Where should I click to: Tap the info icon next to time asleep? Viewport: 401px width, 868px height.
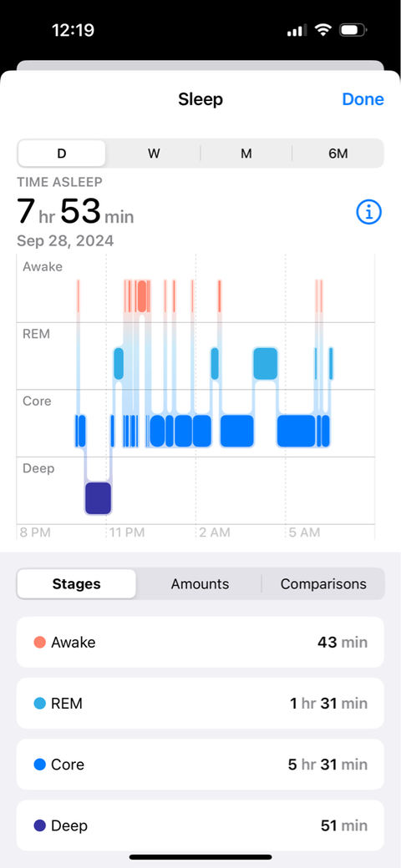coord(369,212)
